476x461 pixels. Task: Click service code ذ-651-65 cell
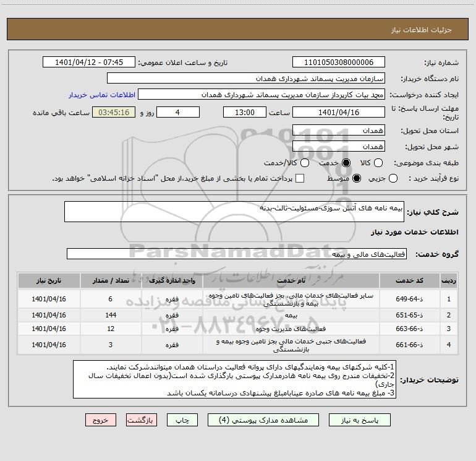click(409, 315)
